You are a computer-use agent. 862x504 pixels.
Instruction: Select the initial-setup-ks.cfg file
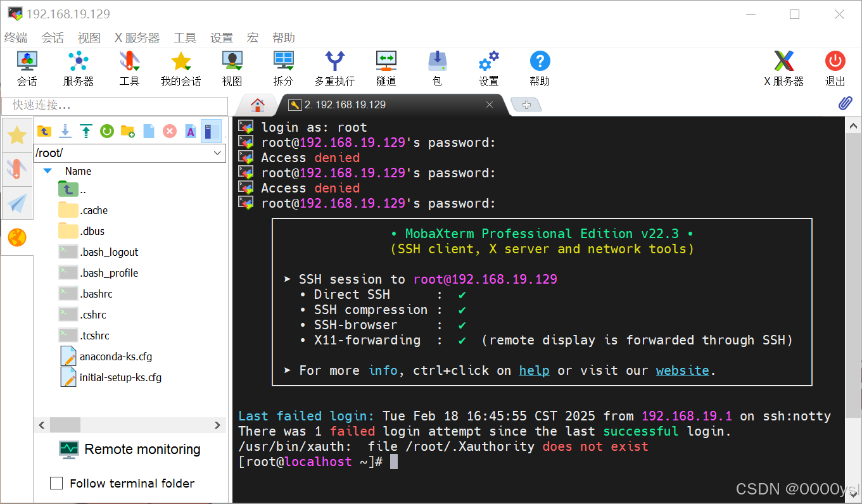(110, 377)
